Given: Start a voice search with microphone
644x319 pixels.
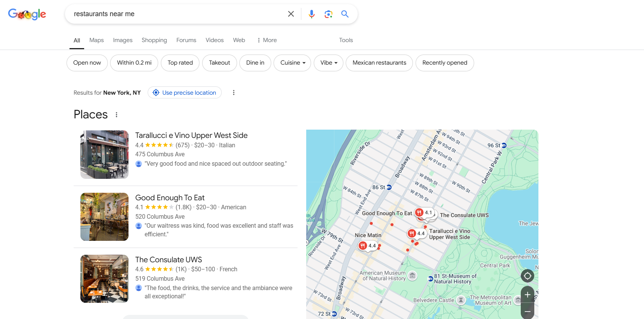Looking at the screenshot, I should [x=311, y=14].
